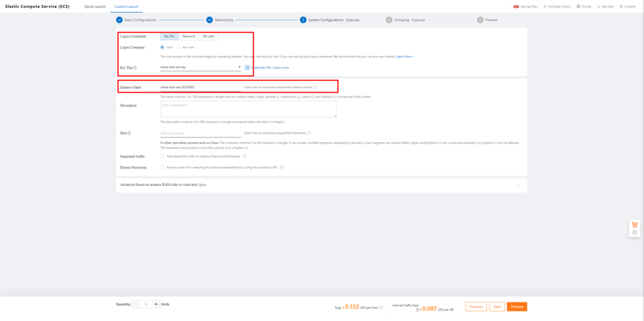
Task: Focus the Host name field
Action: [x=200, y=133]
